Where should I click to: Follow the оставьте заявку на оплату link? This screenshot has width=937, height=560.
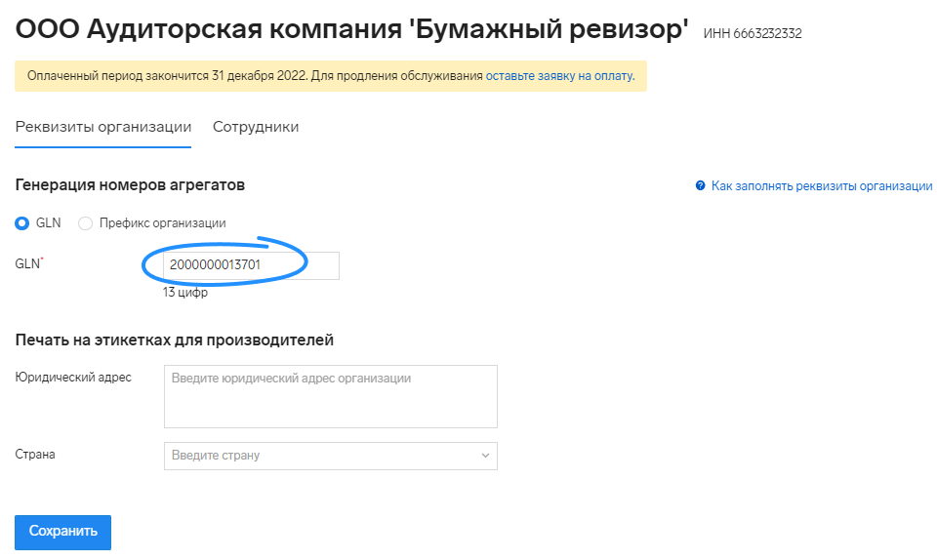pos(560,76)
